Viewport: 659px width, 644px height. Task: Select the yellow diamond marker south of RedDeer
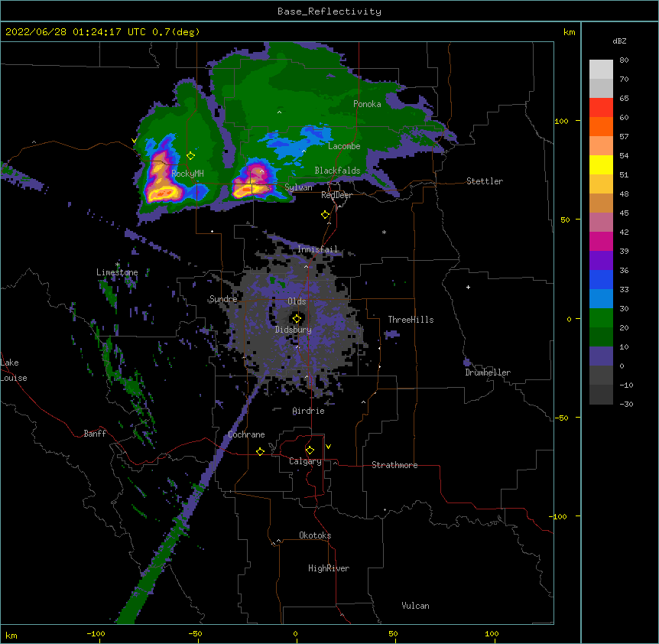pos(325,215)
